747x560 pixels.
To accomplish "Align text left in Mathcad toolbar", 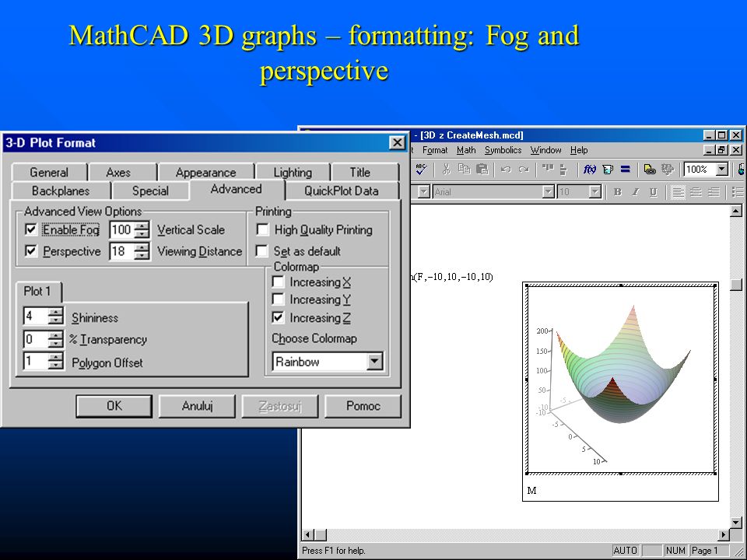I will pyautogui.click(x=678, y=192).
